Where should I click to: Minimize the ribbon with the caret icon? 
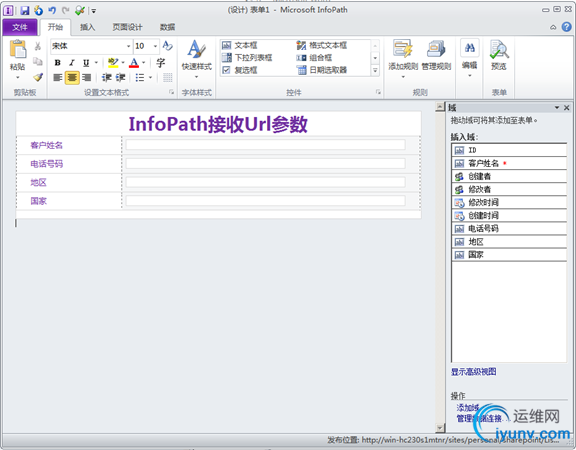(x=553, y=27)
